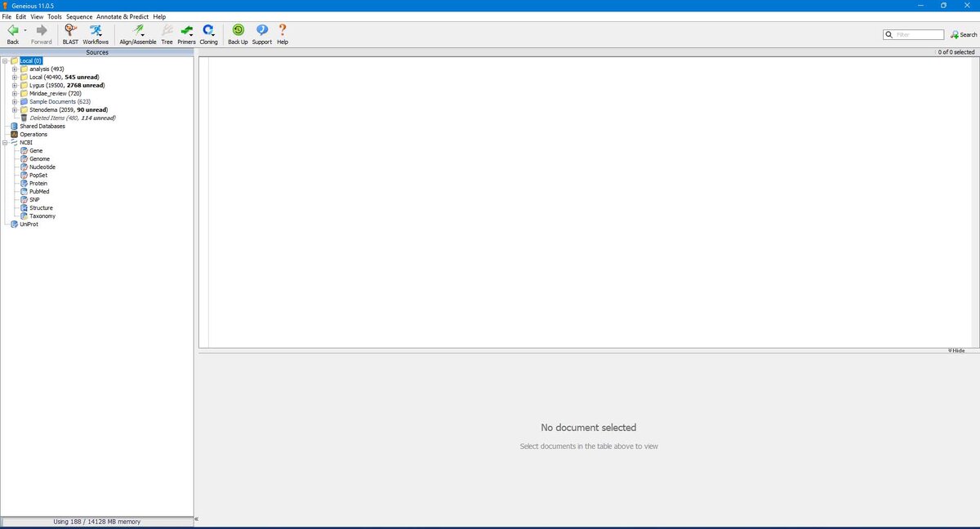The height and width of the screenshot is (529, 980).
Task: Expand the Sample Documents folder
Action: [x=15, y=102]
